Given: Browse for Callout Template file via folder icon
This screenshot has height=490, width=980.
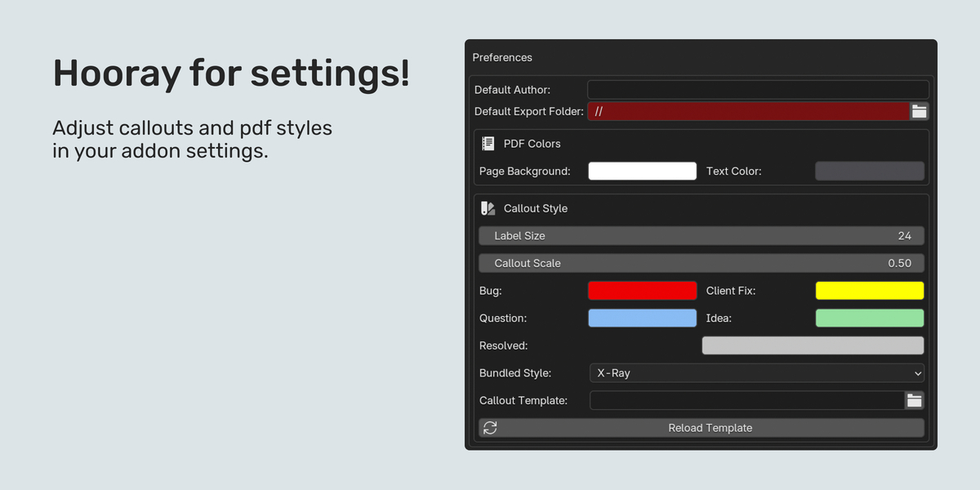Looking at the screenshot, I should (915, 400).
